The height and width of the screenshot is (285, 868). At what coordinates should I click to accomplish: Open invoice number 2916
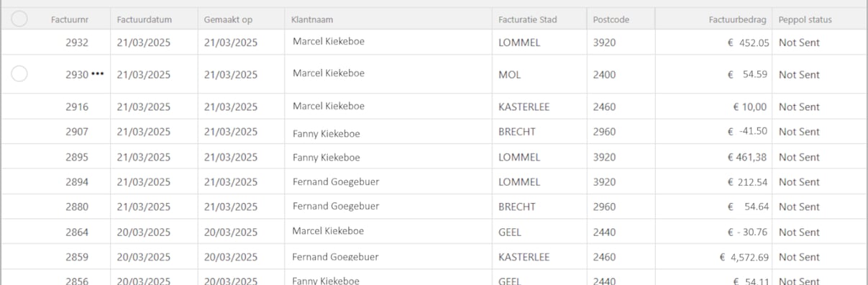pyautogui.click(x=77, y=107)
